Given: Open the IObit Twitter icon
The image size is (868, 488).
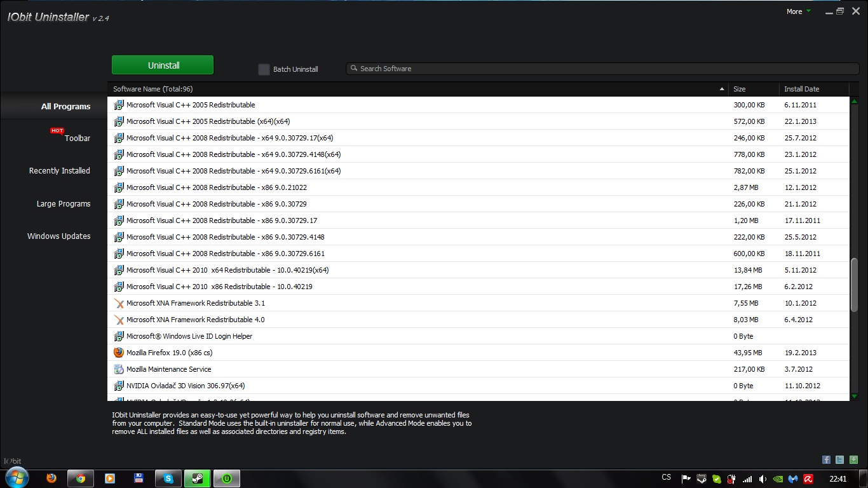Looking at the screenshot, I should [839, 459].
